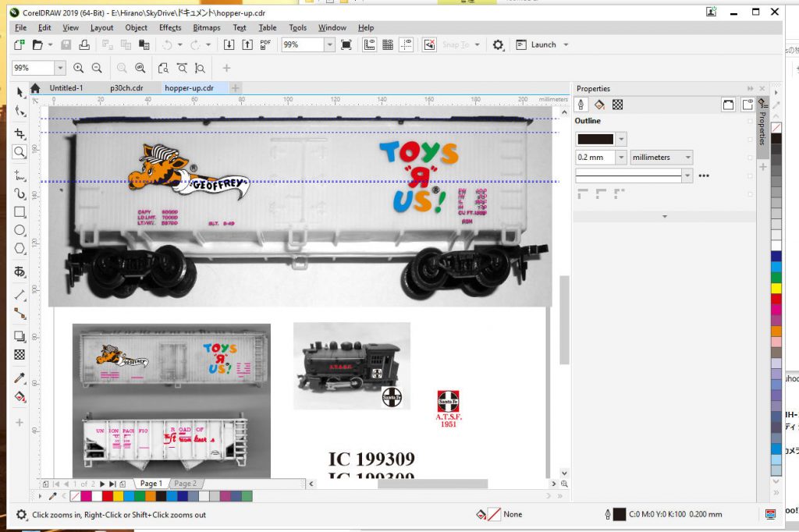The image size is (799, 532).
Task: Add new document tab plus
Action: point(236,88)
